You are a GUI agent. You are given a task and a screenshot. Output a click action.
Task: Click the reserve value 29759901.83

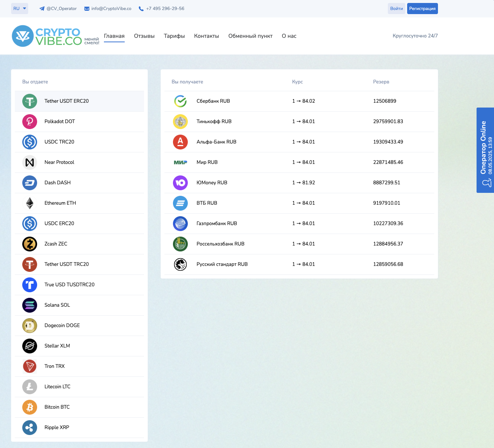coord(388,122)
